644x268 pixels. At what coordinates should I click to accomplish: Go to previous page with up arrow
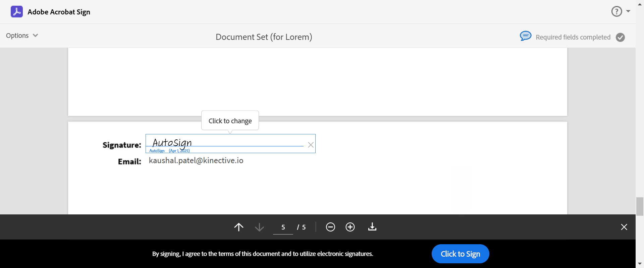[x=238, y=227]
